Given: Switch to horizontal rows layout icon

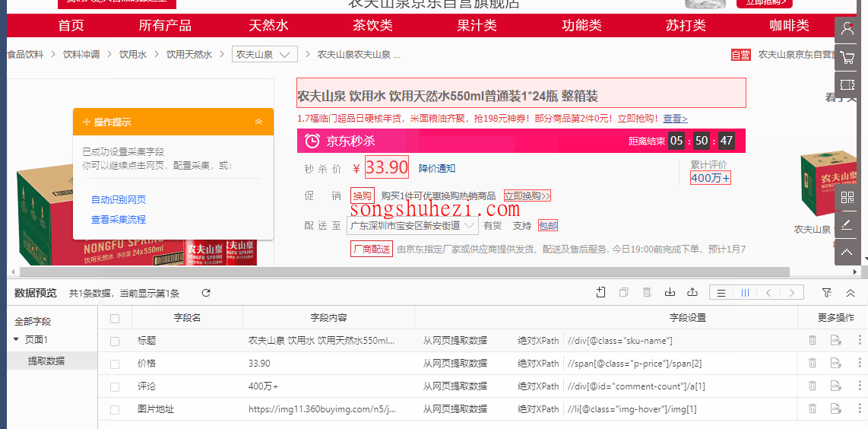Looking at the screenshot, I should click(721, 293).
